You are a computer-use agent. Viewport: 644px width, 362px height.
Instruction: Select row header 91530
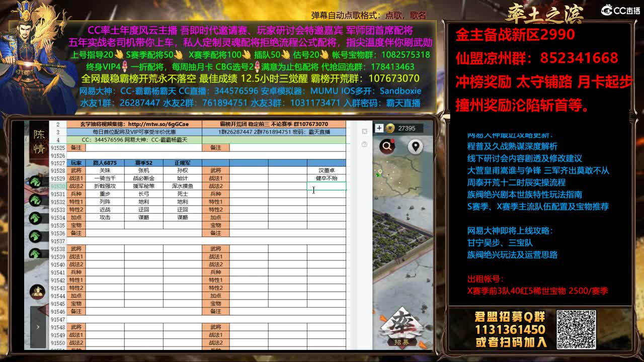(58, 186)
